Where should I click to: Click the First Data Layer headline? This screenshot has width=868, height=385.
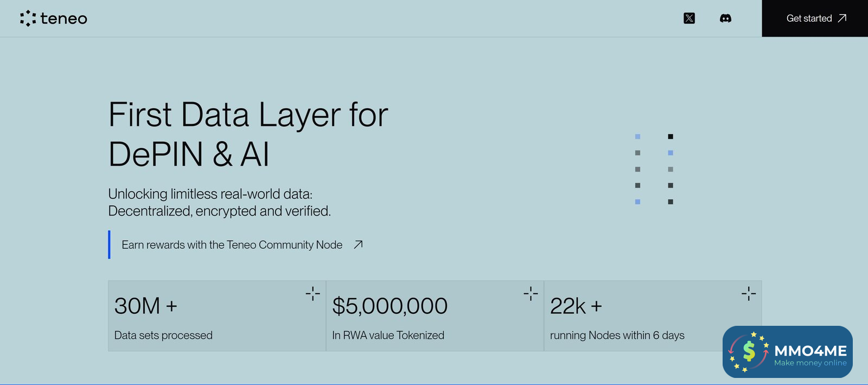[x=248, y=134]
